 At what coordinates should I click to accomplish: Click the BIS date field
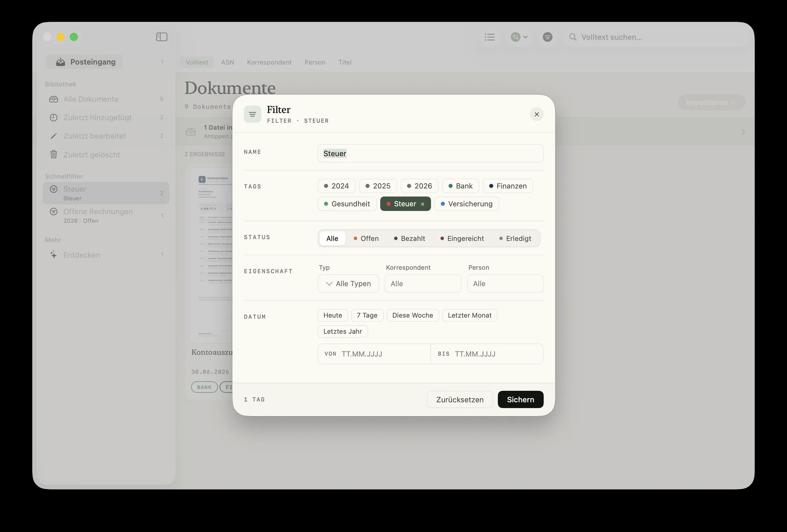pos(487,354)
